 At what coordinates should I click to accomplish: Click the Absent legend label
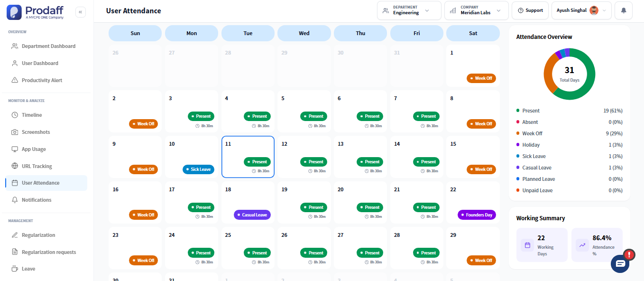[530, 122]
